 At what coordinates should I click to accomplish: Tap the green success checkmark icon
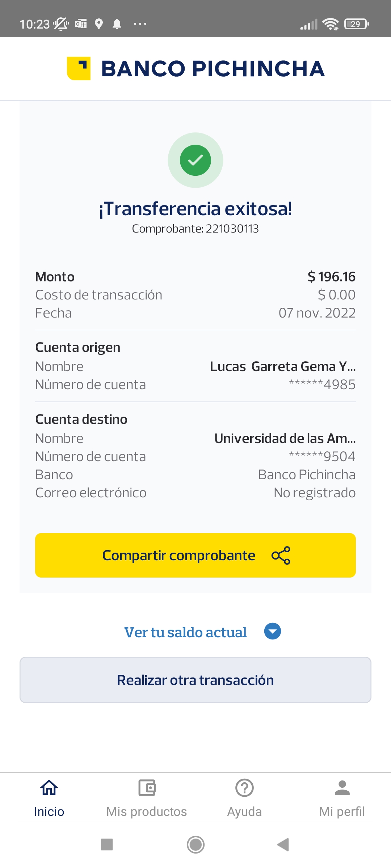(195, 160)
